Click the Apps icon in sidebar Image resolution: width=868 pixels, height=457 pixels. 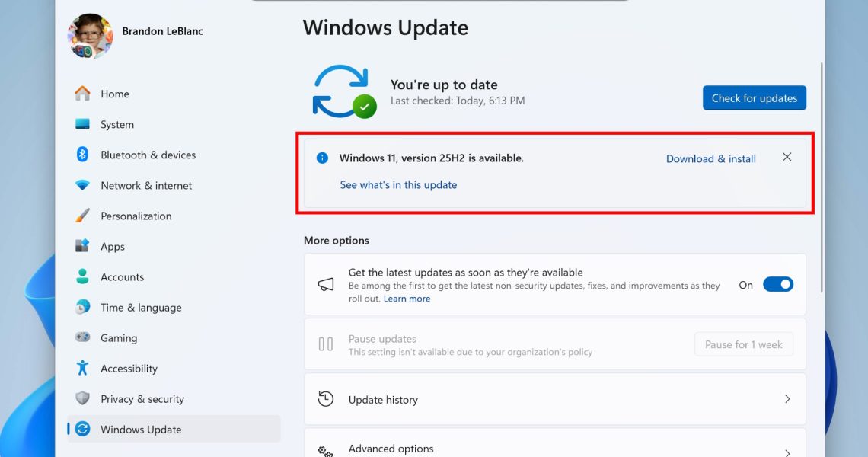82,246
